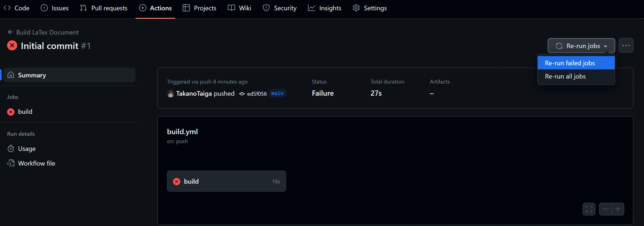Viewport: 644px width, 226px height.
Task: Zoom in the workflow graph
Action: pyautogui.click(x=618, y=209)
